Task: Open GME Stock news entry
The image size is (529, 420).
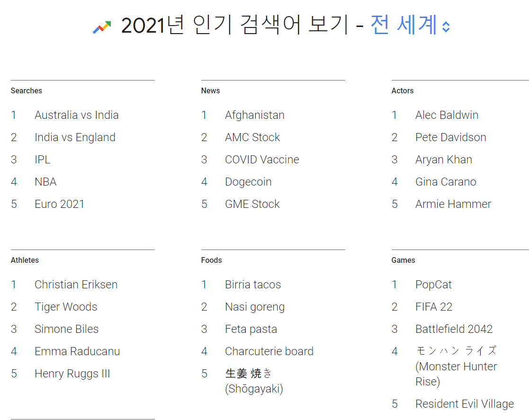Action: (x=252, y=204)
